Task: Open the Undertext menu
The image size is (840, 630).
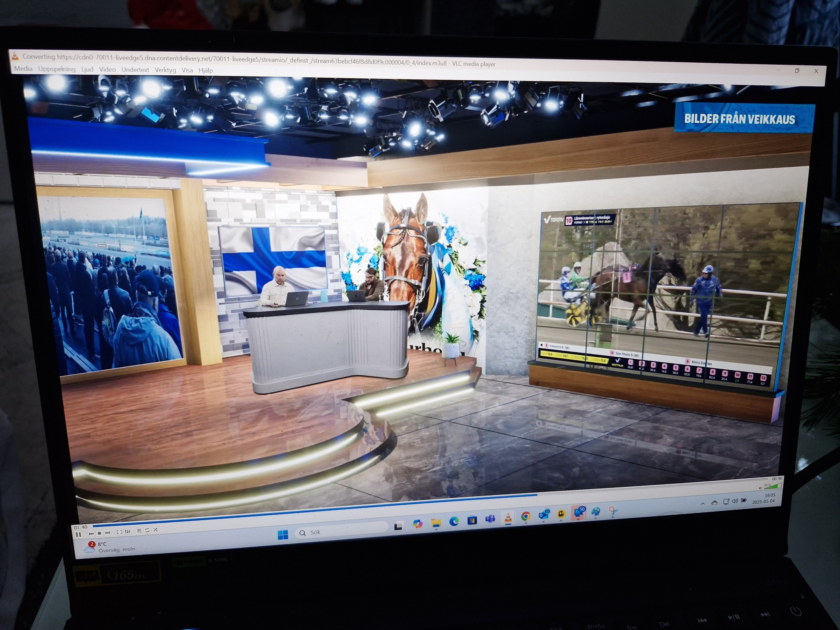Action: coord(135,70)
